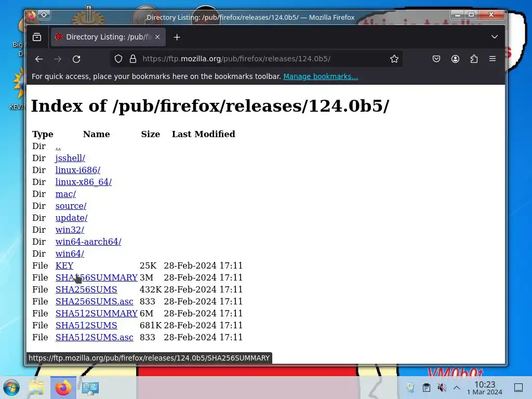Expand hidden system tray icons arrow
Screen dimensions: 532x399
pyautogui.click(x=457, y=388)
